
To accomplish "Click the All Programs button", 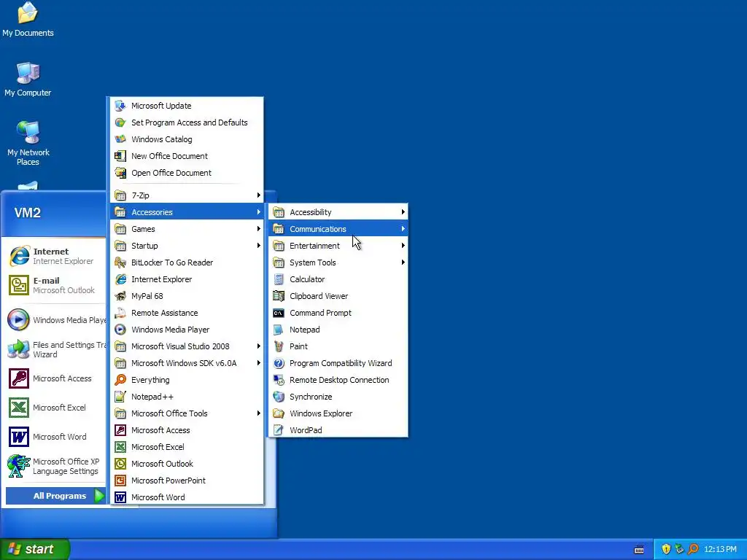I will pyautogui.click(x=55, y=496).
